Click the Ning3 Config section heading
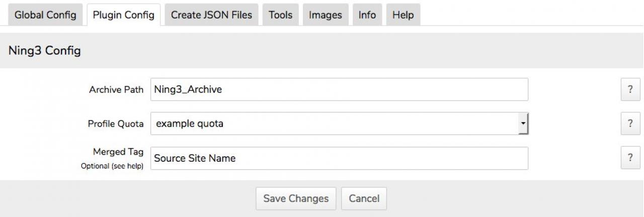 pos(45,51)
